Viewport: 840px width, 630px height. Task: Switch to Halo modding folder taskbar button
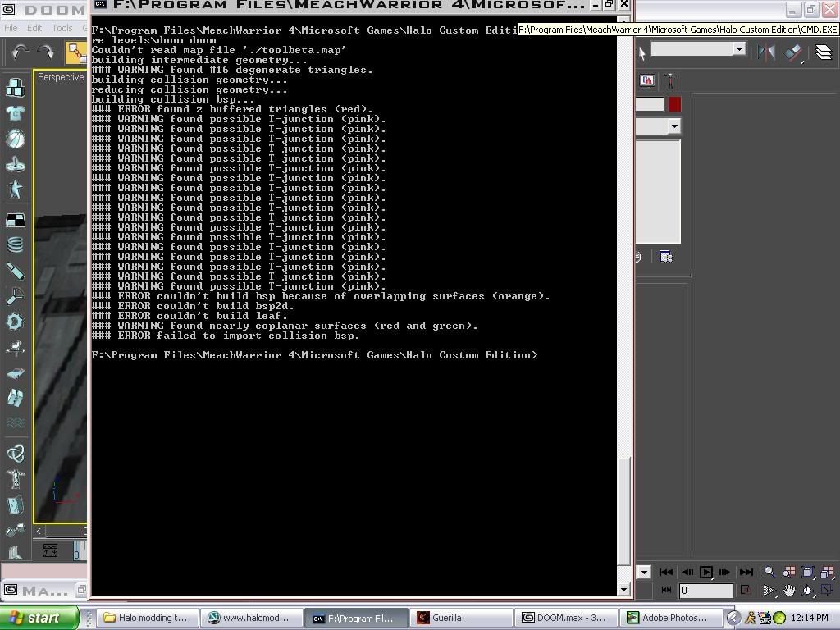click(x=149, y=618)
